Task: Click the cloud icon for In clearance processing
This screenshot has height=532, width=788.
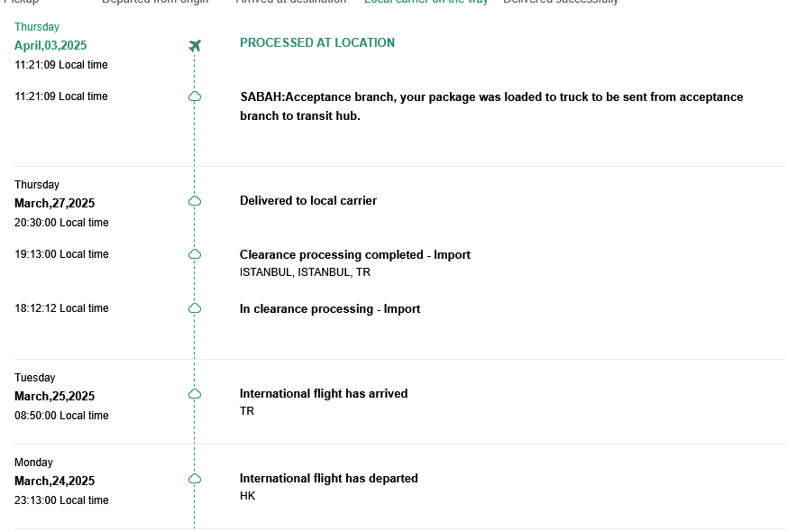Action: (x=195, y=308)
